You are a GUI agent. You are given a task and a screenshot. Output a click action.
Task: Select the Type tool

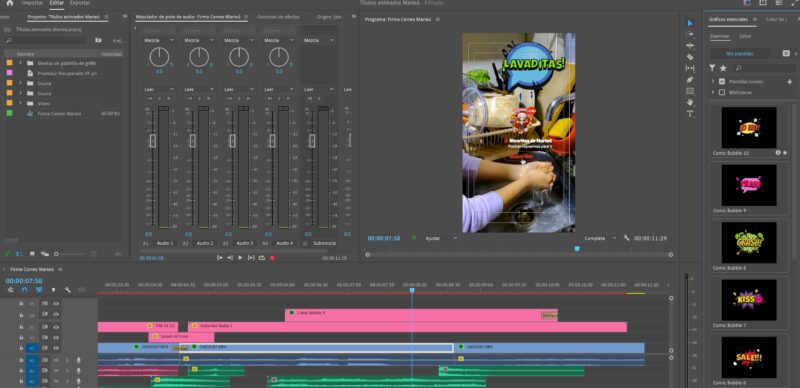[690, 113]
